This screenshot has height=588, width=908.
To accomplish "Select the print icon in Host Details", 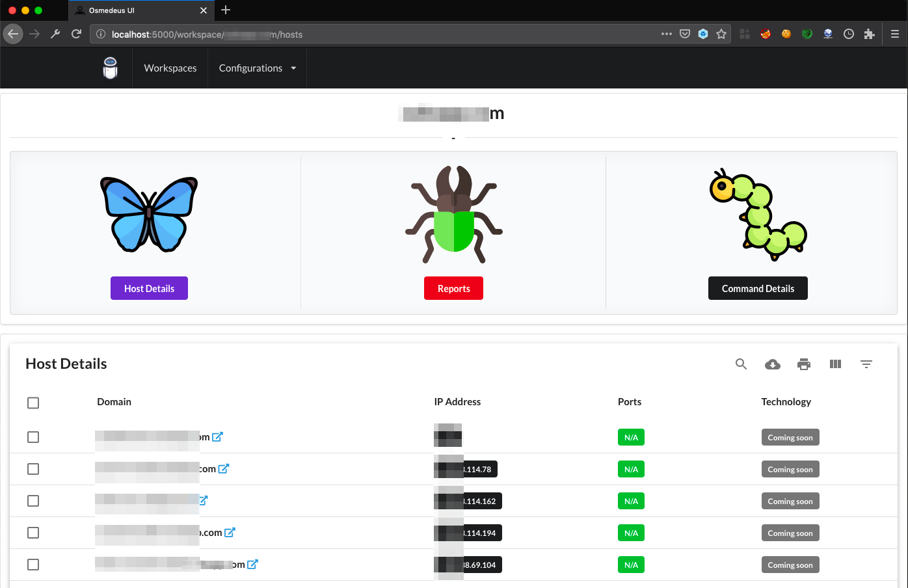I will click(804, 364).
